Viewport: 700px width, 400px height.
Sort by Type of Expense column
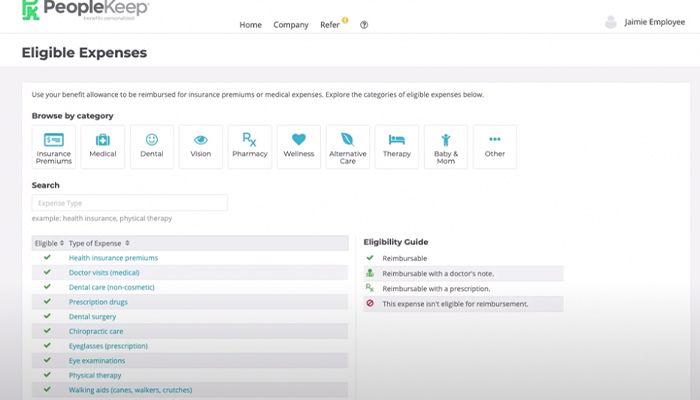pos(99,243)
